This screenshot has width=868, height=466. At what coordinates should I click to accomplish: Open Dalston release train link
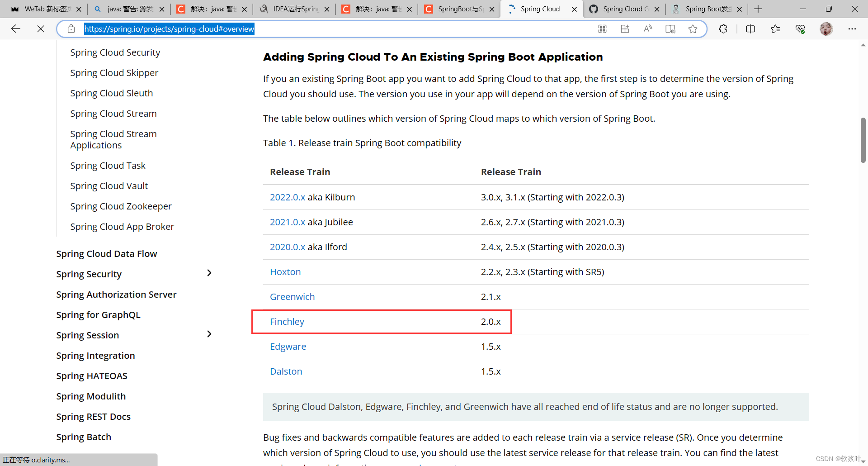point(286,371)
